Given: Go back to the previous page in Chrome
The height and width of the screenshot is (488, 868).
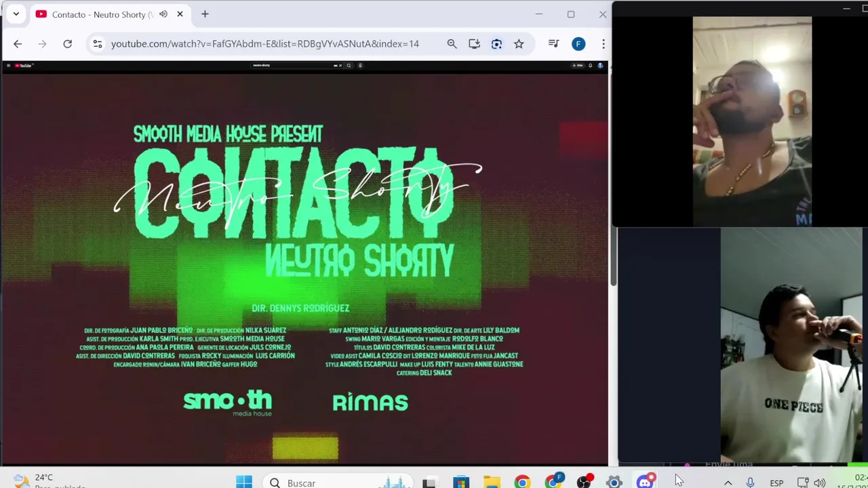Looking at the screenshot, I should click(x=18, y=43).
